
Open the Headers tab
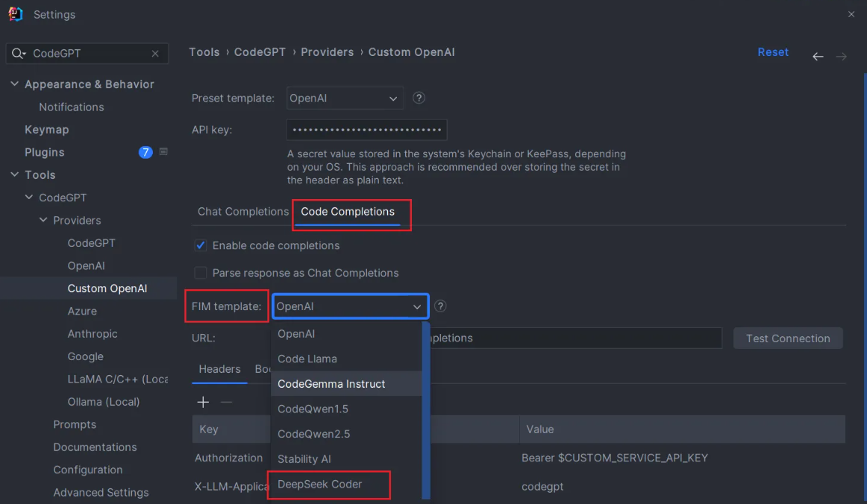(219, 369)
